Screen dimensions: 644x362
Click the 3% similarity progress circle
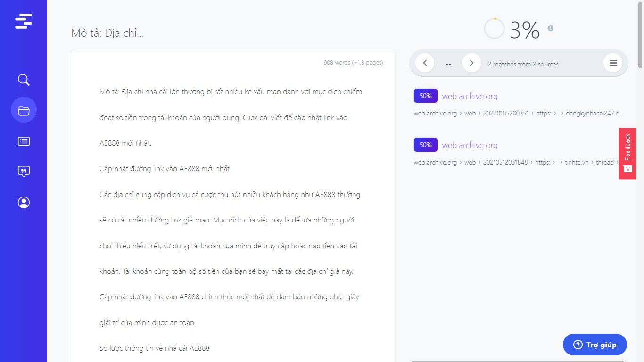click(x=494, y=29)
